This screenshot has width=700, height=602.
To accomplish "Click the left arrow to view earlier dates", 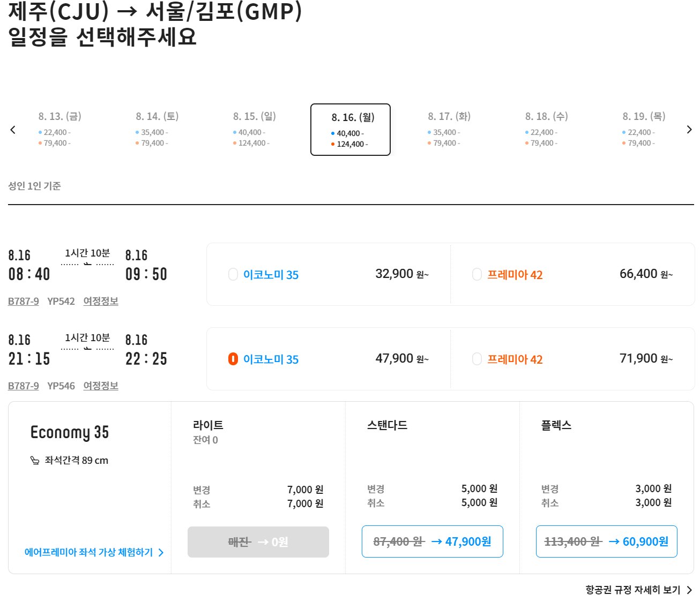I will [12, 130].
